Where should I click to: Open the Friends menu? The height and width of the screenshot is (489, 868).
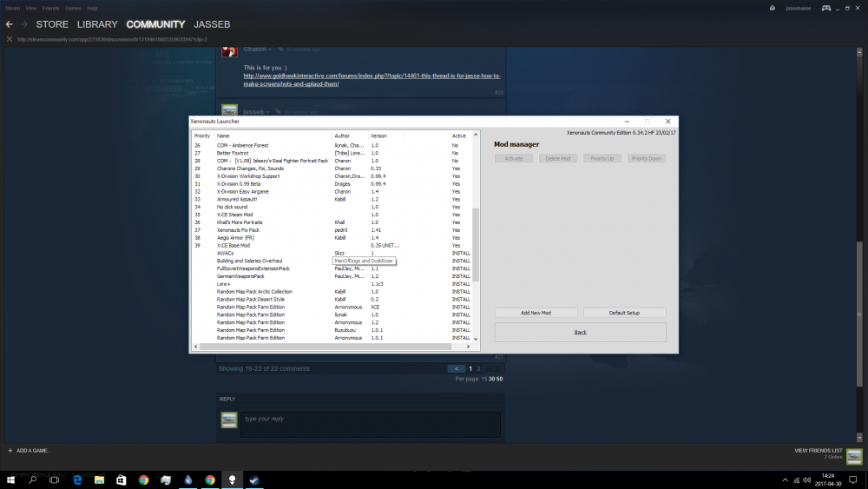click(50, 9)
